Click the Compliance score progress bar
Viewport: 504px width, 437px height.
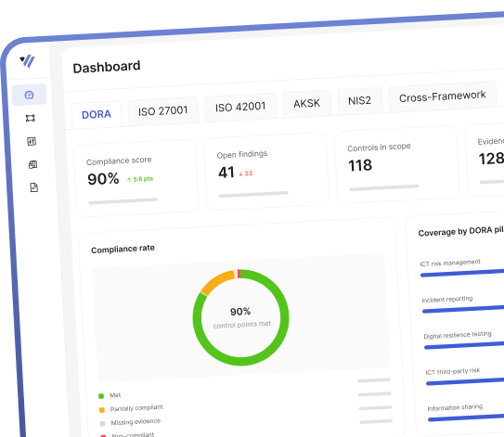(123, 201)
